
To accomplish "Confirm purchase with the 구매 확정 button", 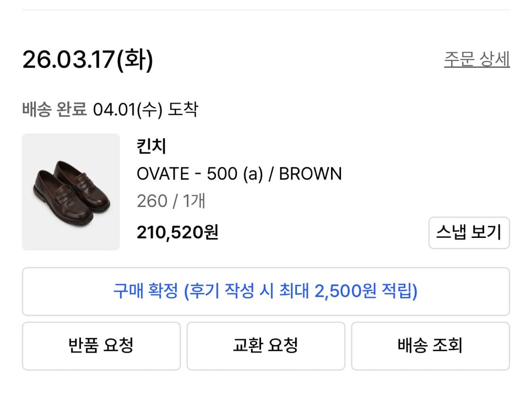I will click(x=266, y=291).
